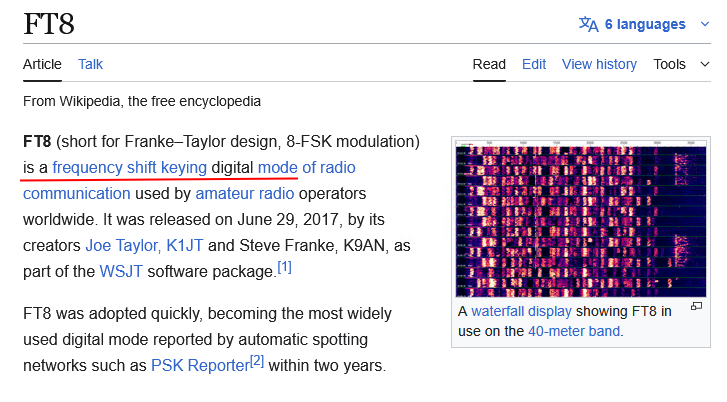Click the mode of radio communication link

pyautogui.click(x=306, y=167)
